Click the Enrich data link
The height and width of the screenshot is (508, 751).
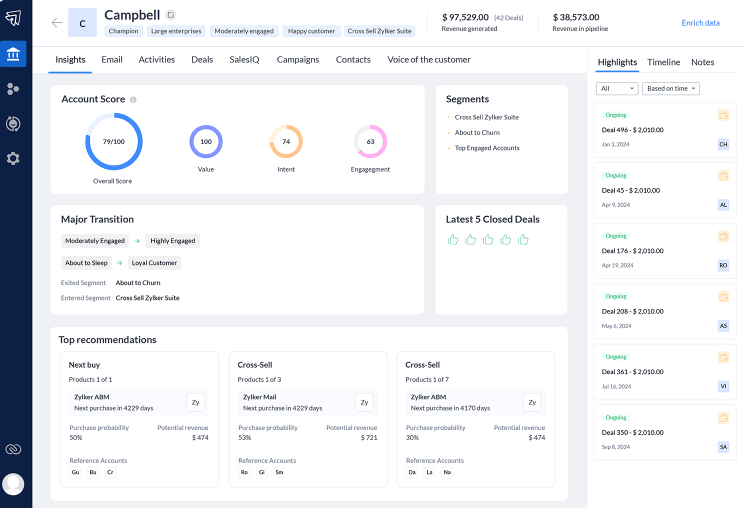coord(700,23)
